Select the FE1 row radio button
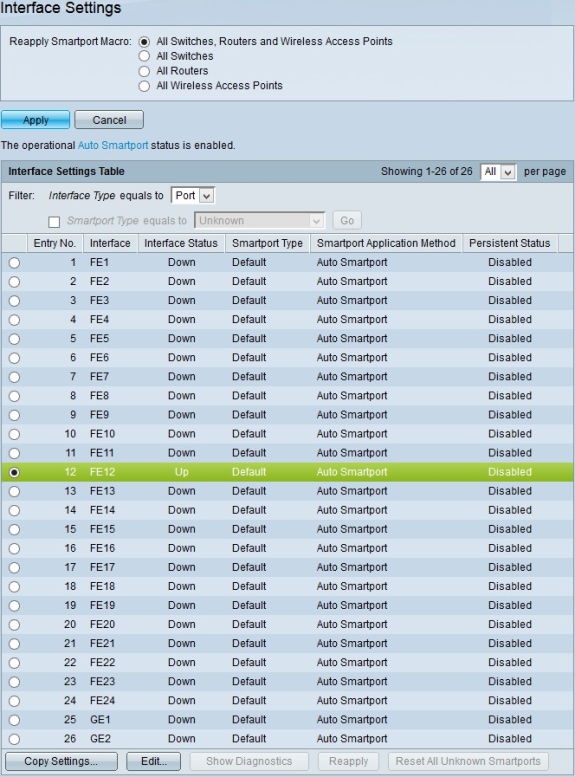 tap(14, 263)
